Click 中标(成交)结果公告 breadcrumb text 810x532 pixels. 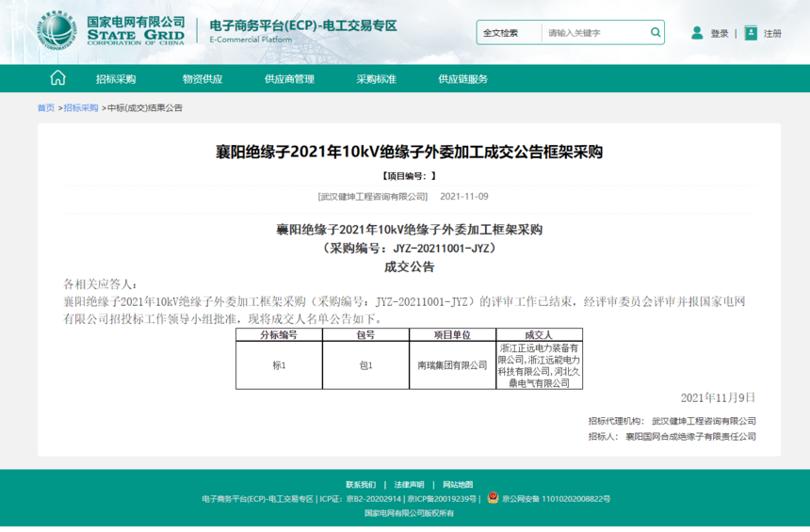(x=145, y=108)
